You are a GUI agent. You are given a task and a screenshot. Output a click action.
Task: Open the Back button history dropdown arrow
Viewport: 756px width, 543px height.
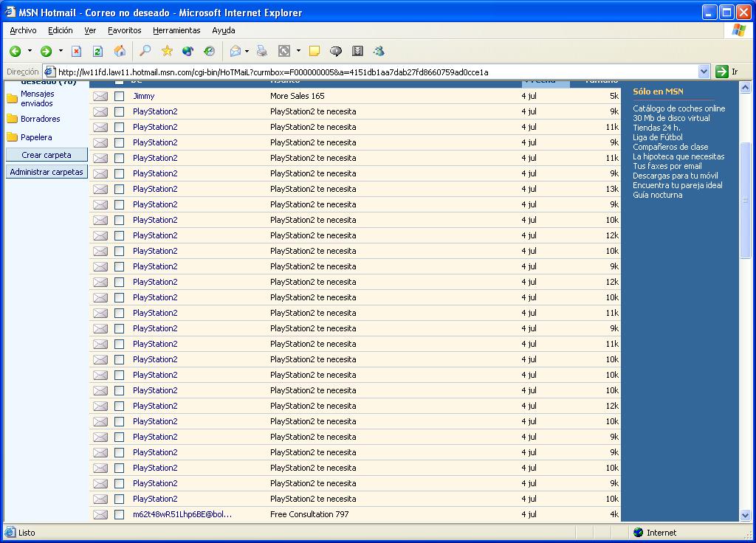tap(30, 51)
